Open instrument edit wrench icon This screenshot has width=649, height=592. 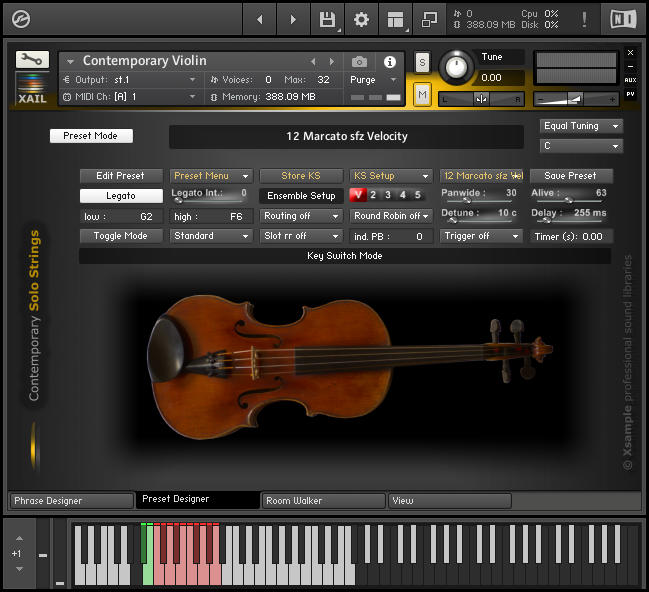click(x=32, y=60)
